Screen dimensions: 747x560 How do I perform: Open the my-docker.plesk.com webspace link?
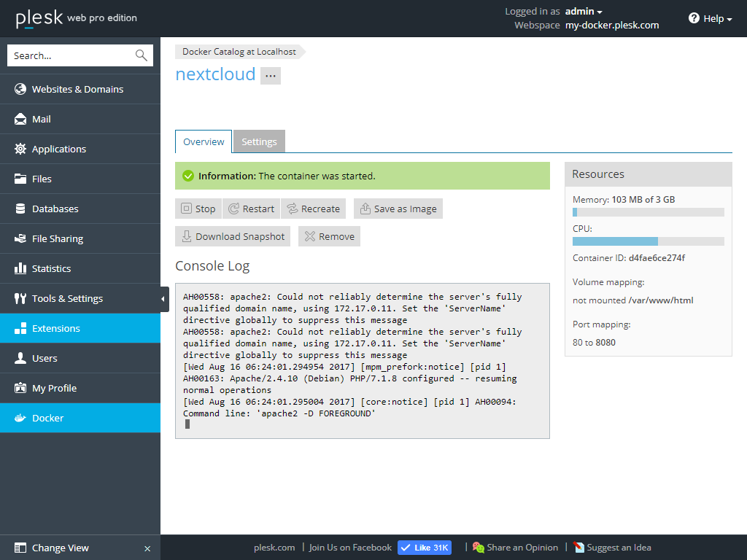tap(612, 26)
